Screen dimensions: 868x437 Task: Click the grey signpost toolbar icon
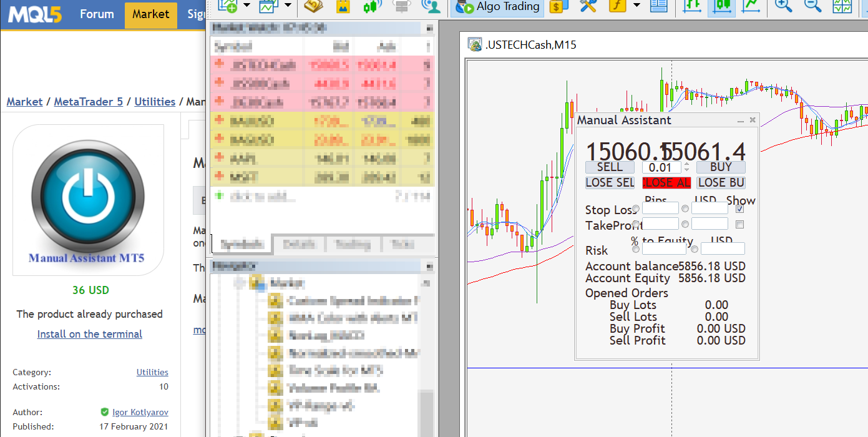402,6
